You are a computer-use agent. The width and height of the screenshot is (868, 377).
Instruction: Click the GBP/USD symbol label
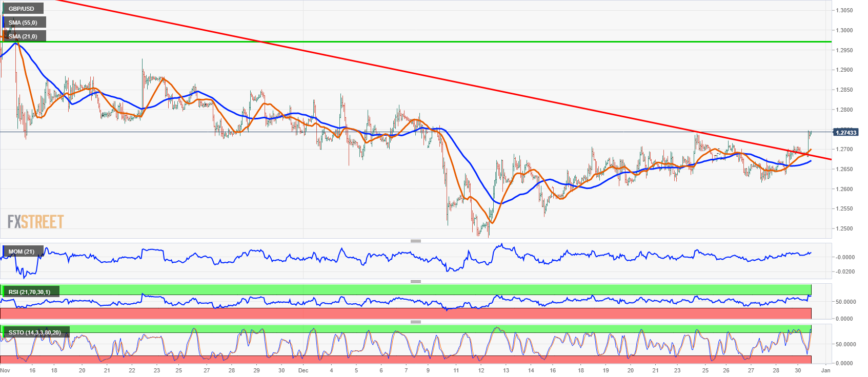22,9
